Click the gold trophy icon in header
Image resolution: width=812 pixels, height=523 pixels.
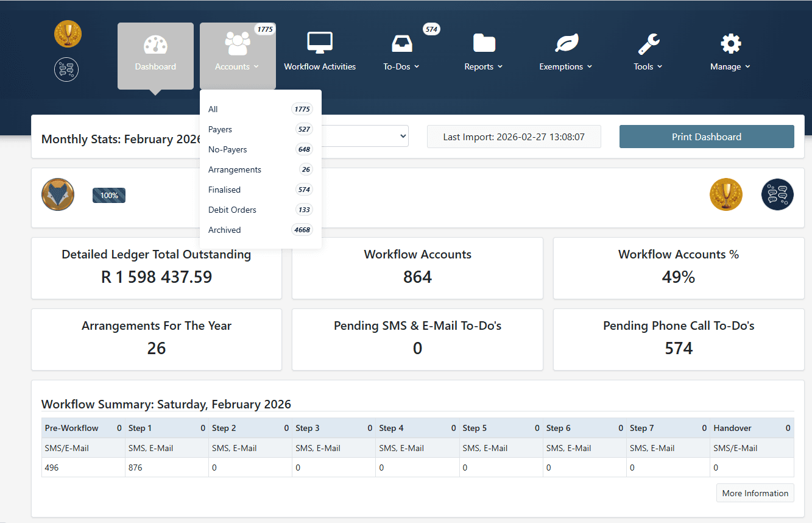tap(68, 34)
